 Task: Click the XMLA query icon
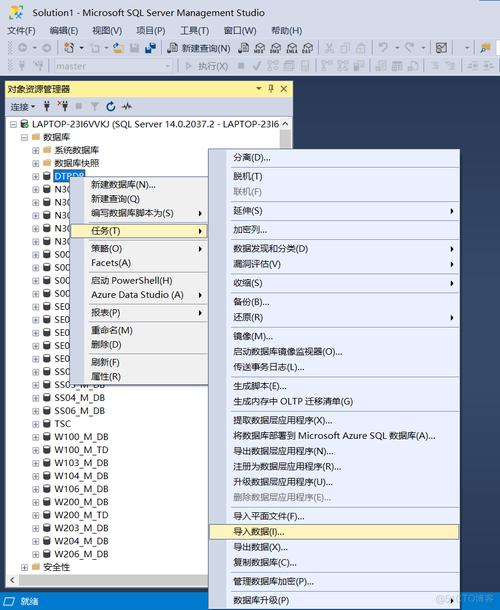click(291, 48)
